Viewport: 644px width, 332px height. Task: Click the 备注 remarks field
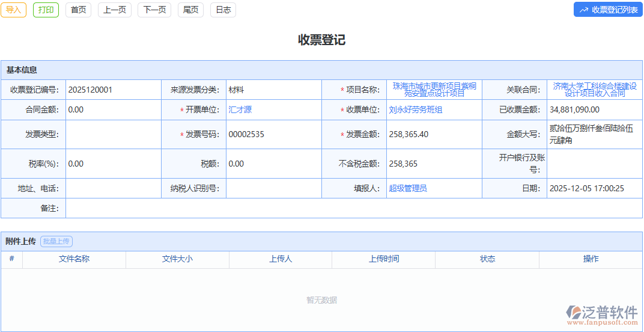click(353, 208)
